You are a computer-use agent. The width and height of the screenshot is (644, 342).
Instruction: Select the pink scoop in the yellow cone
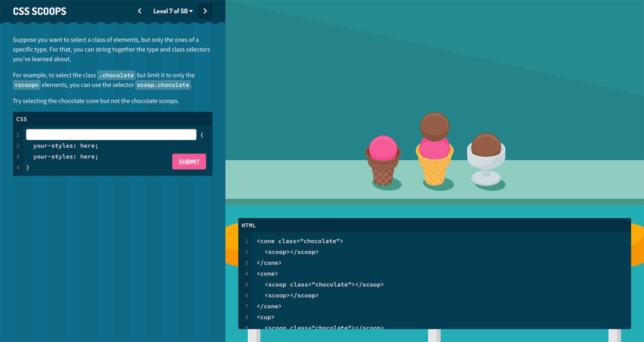click(435, 149)
